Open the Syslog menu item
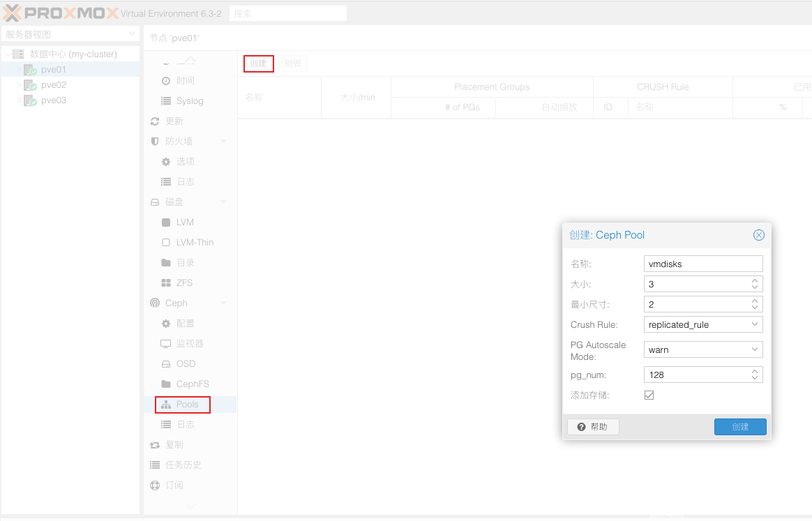812x521 pixels. [190, 101]
